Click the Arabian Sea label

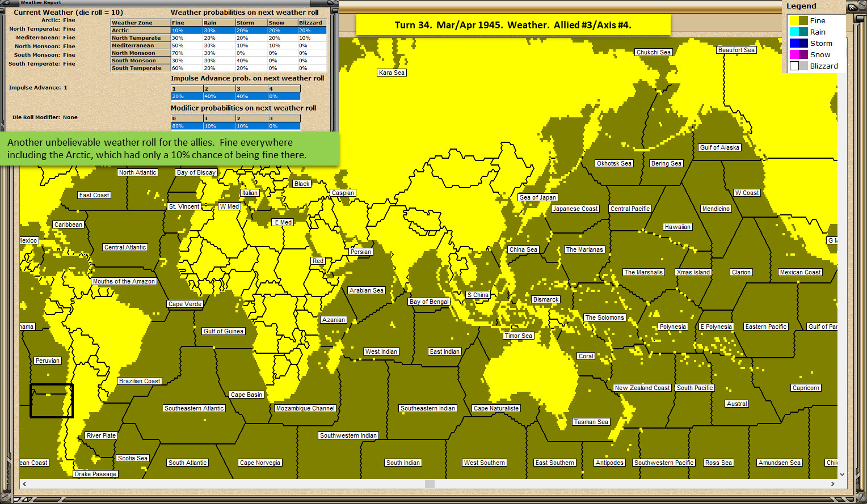click(367, 290)
